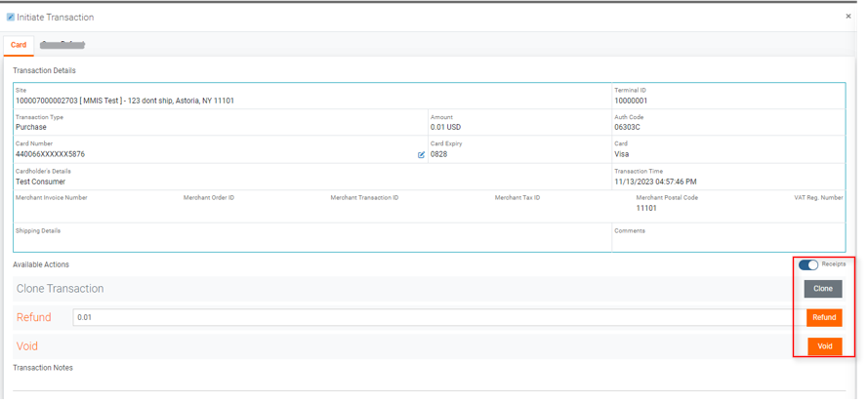Image resolution: width=868 pixels, height=404 pixels.
Task: Open the blurred tab next to Card
Action: (x=62, y=44)
